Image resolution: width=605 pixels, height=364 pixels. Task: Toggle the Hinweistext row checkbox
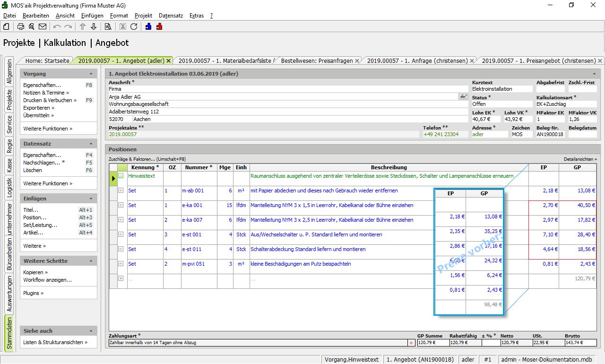pyautogui.click(x=121, y=176)
